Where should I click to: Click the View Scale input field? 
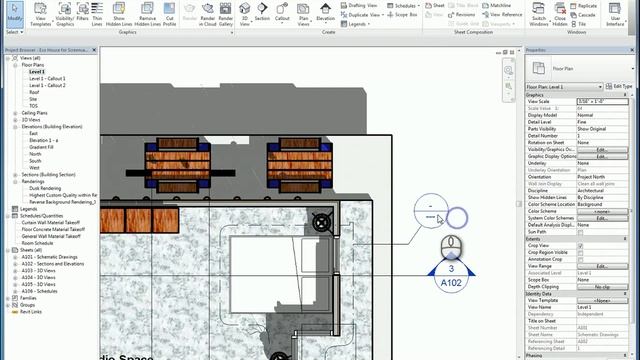tap(602, 102)
